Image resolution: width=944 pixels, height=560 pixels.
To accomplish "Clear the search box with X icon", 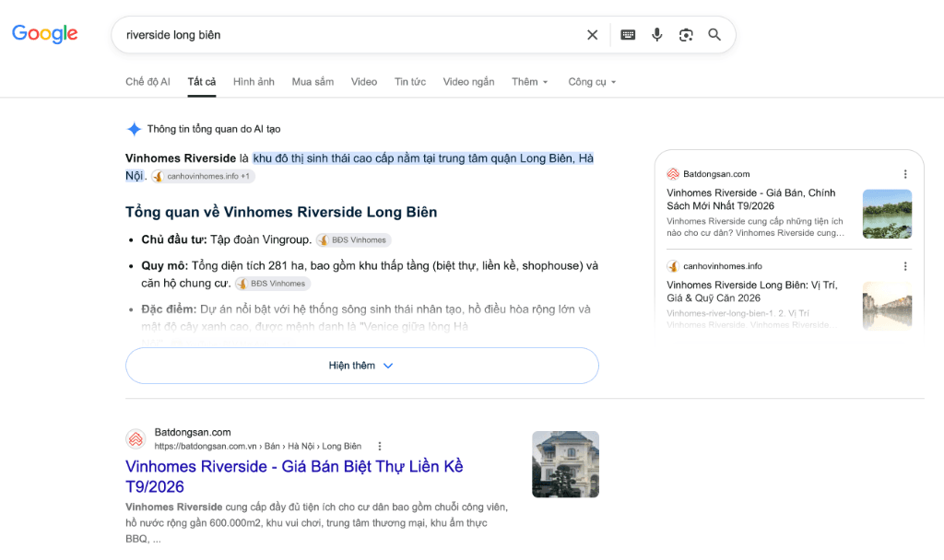I will [593, 35].
